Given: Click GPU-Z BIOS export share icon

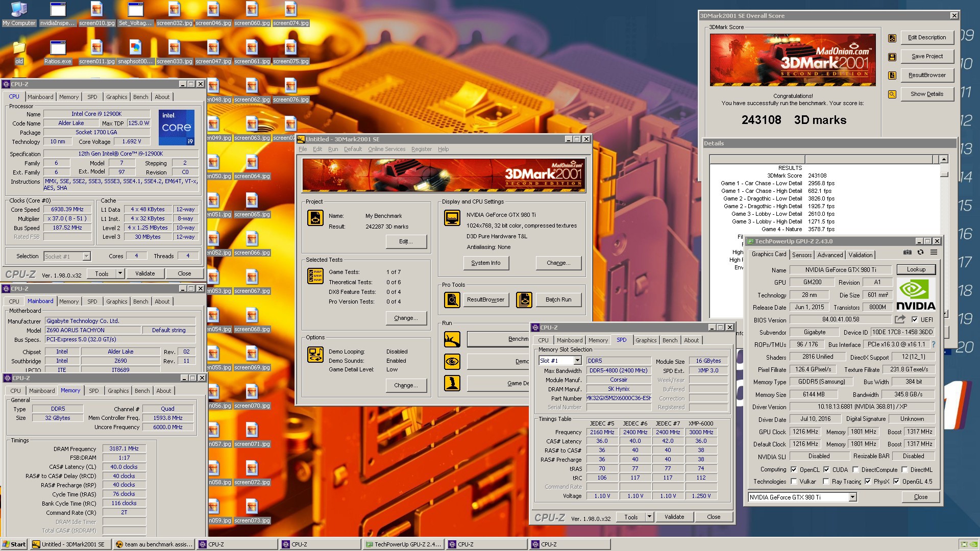Looking at the screenshot, I should [x=900, y=319].
